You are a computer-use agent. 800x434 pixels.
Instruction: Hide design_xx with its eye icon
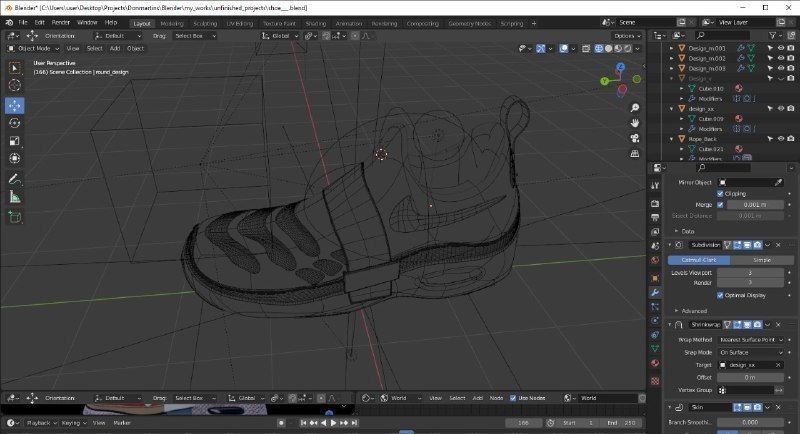(x=781, y=109)
